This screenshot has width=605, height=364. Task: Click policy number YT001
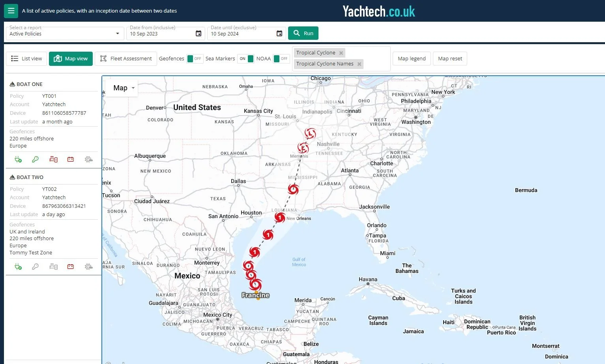[x=49, y=96]
